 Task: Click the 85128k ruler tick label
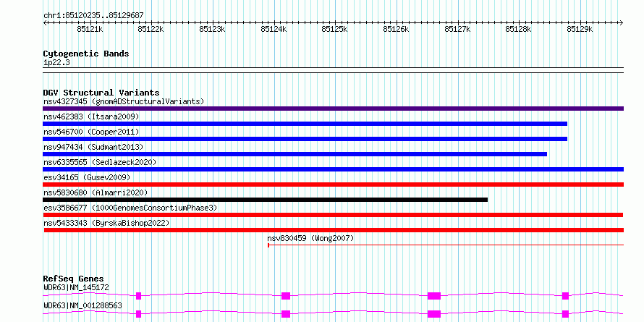click(x=518, y=29)
